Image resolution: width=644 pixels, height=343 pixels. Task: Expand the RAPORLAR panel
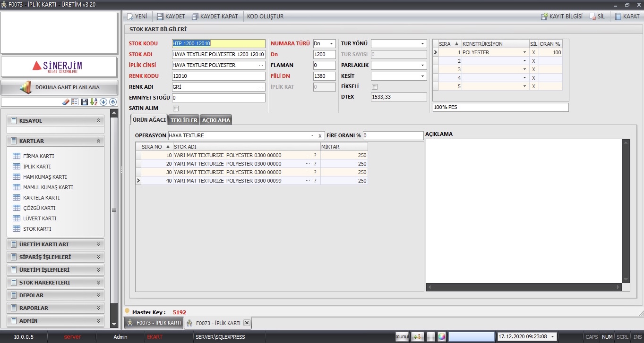(x=99, y=308)
